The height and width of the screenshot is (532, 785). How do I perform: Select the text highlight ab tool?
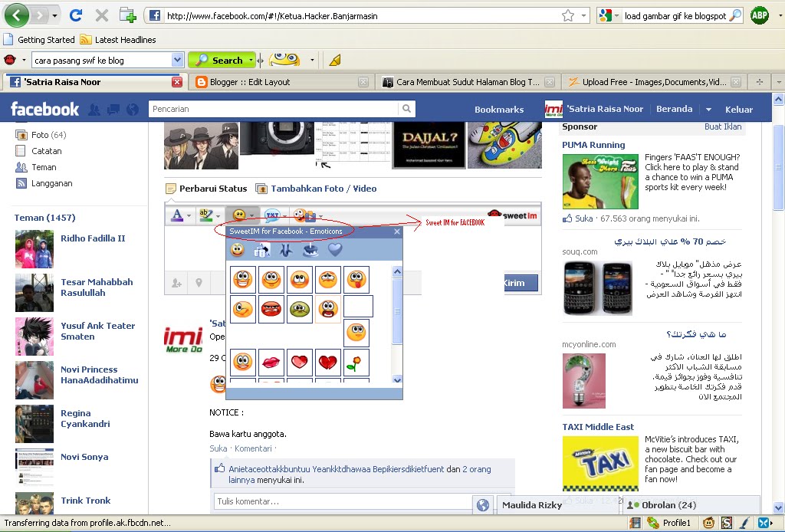point(205,215)
